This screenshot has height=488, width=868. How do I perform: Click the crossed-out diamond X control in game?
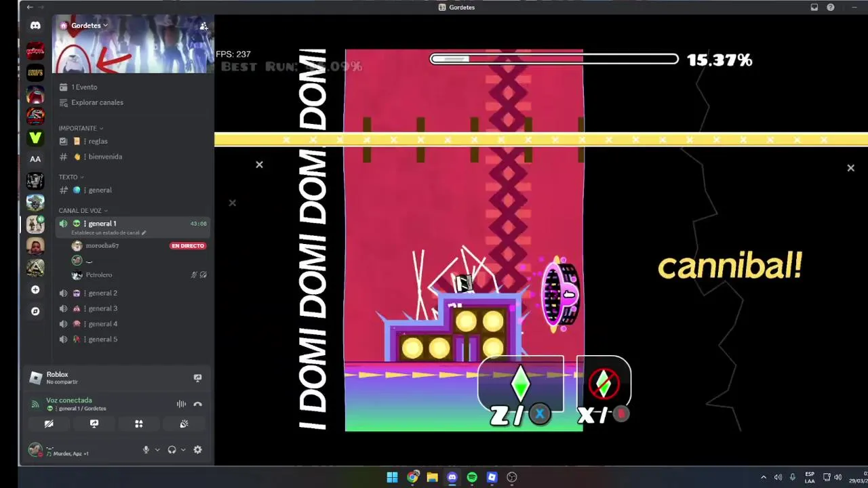(x=604, y=383)
